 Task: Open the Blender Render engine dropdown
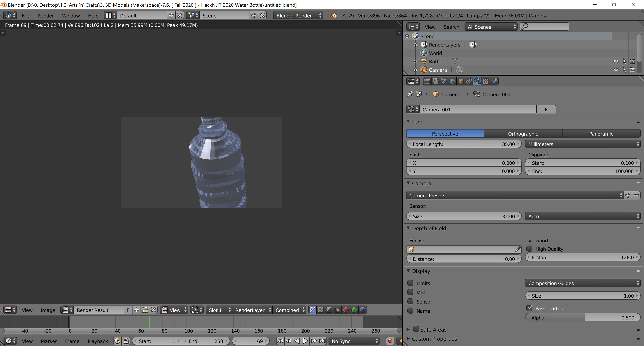298,15
